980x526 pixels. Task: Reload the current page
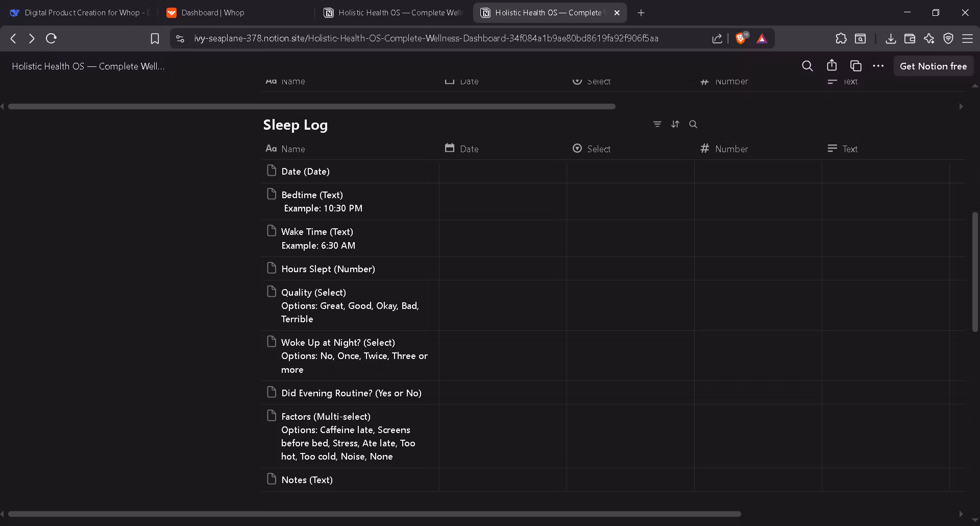(51, 38)
